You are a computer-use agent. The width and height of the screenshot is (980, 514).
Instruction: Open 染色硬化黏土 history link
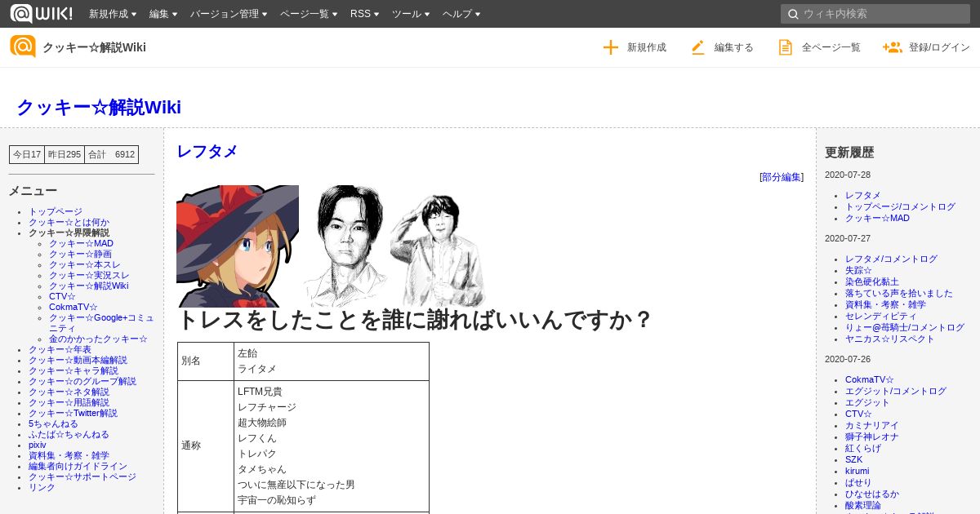[872, 281]
